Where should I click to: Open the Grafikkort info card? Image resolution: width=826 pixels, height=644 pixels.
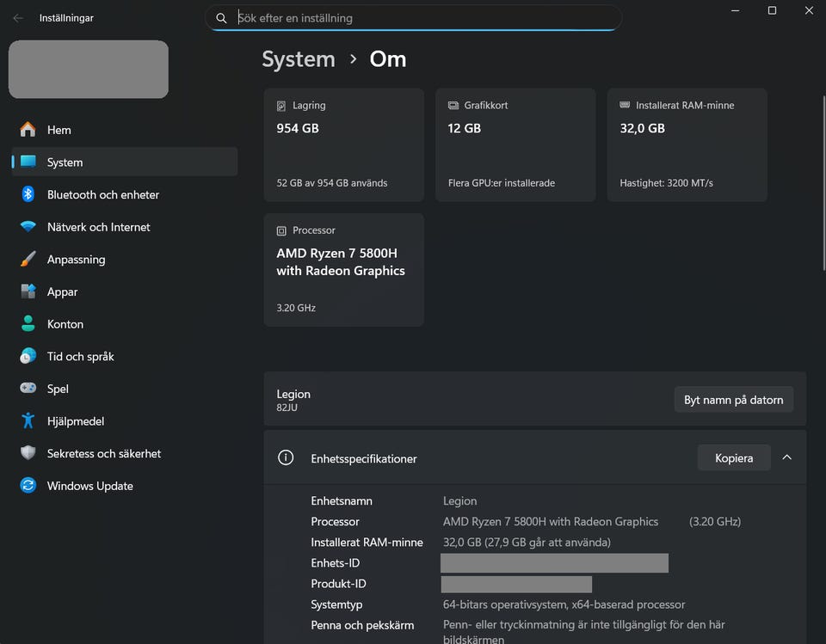(515, 144)
